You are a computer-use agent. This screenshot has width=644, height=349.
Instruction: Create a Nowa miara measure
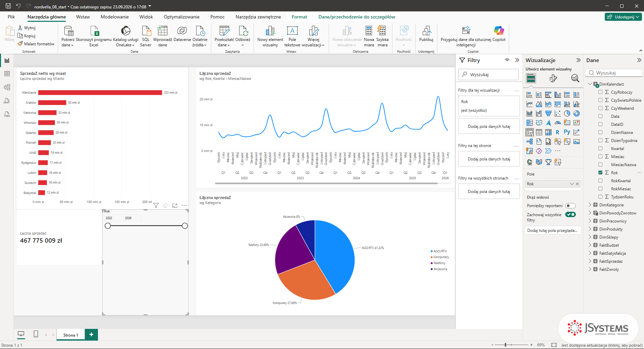coord(369,31)
